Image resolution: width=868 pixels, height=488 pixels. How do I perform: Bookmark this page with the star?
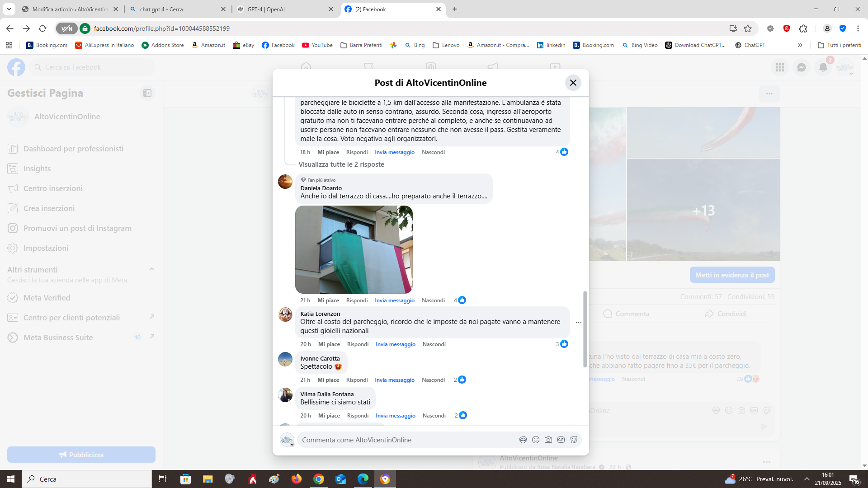748,28
